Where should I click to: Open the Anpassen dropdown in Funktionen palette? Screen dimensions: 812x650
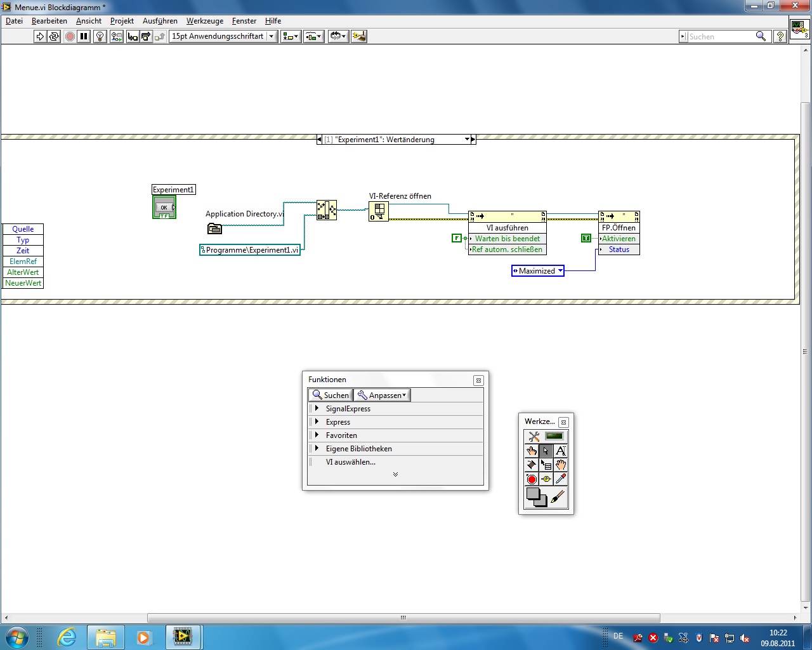(x=382, y=395)
